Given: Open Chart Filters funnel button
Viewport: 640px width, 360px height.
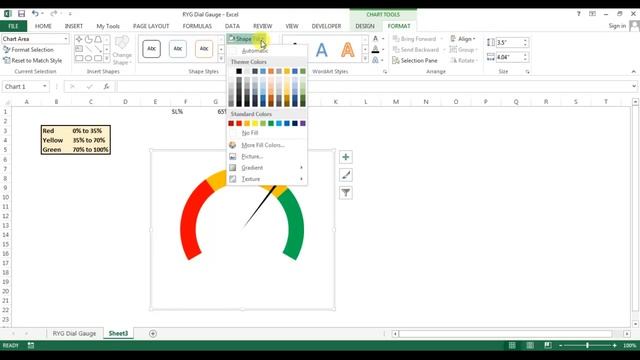Looking at the screenshot, I should 346,193.
